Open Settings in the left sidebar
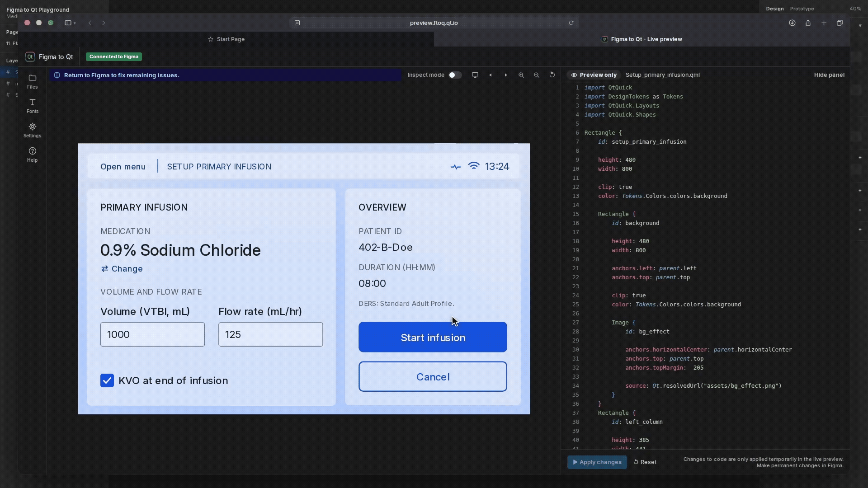 32,131
